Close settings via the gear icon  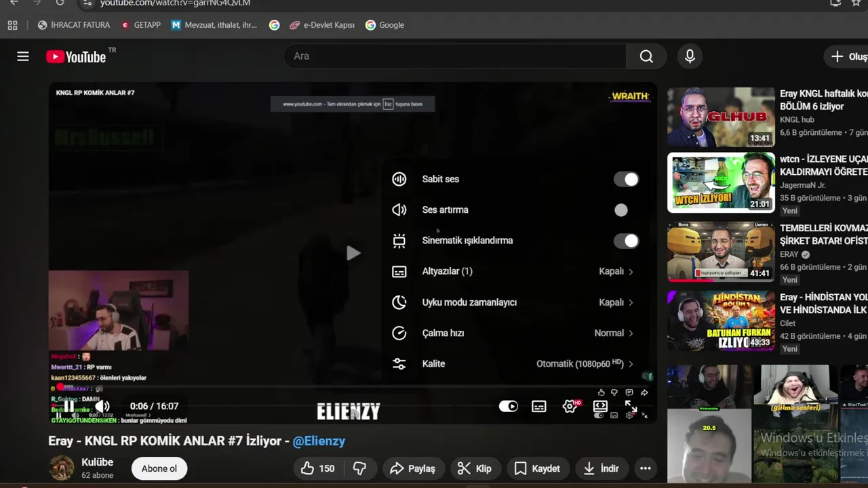tap(570, 406)
